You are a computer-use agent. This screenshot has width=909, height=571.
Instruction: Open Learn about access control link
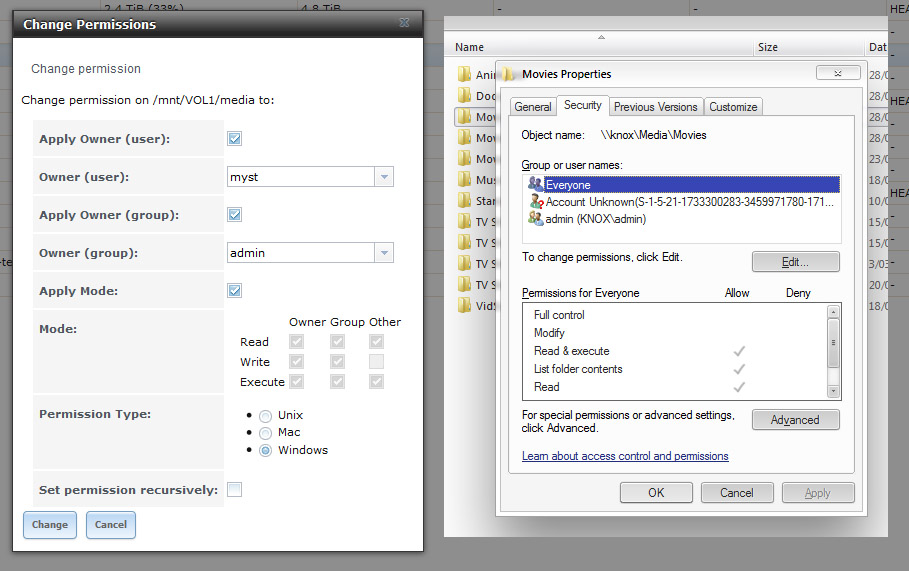click(x=625, y=456)
